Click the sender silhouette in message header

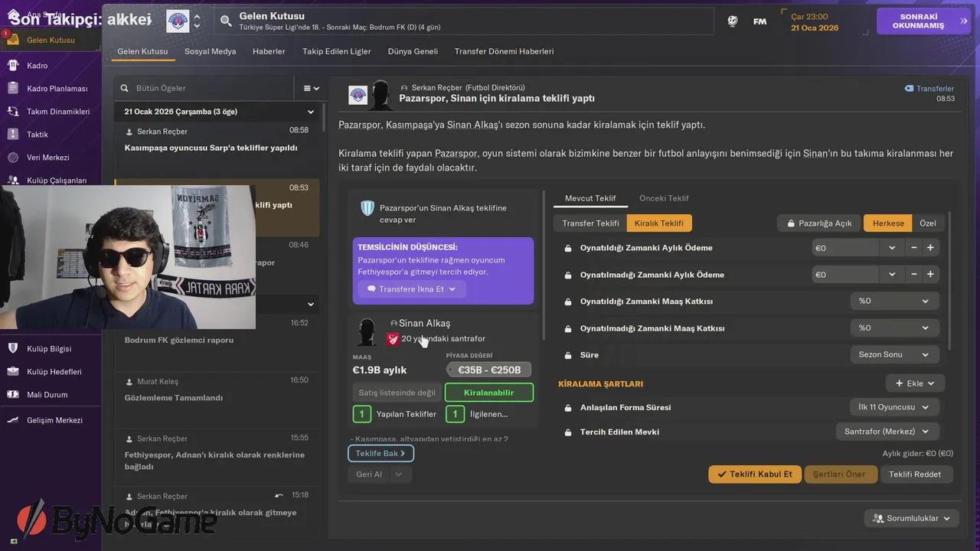click(381, 95)
